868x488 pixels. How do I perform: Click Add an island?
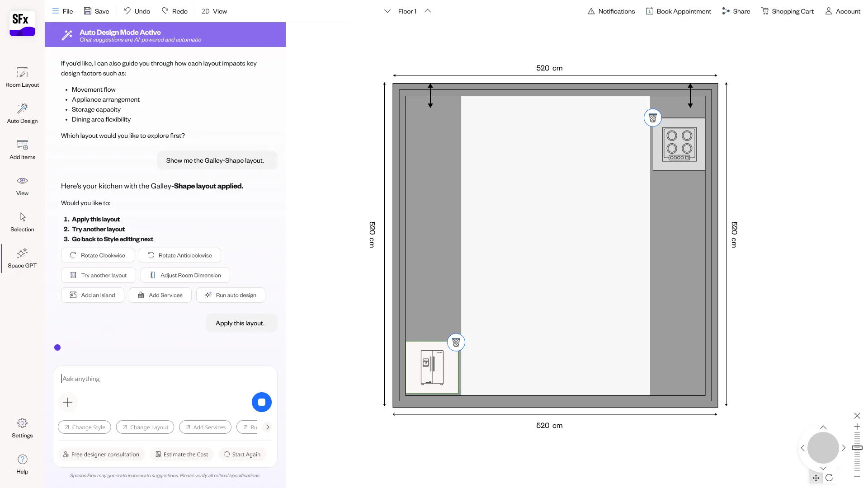tap(93, 295)
